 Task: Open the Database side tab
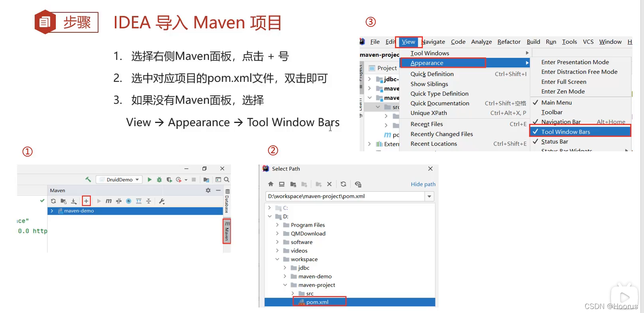pos(227,202)
